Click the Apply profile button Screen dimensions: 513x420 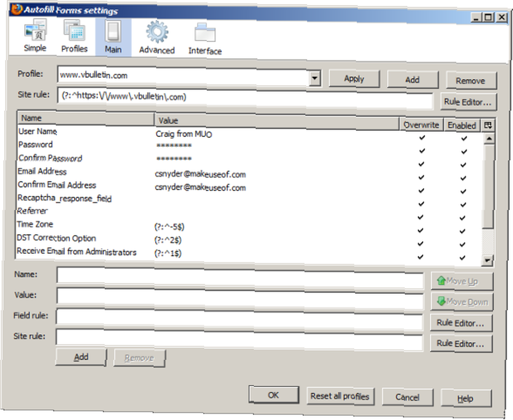point(354,79)
